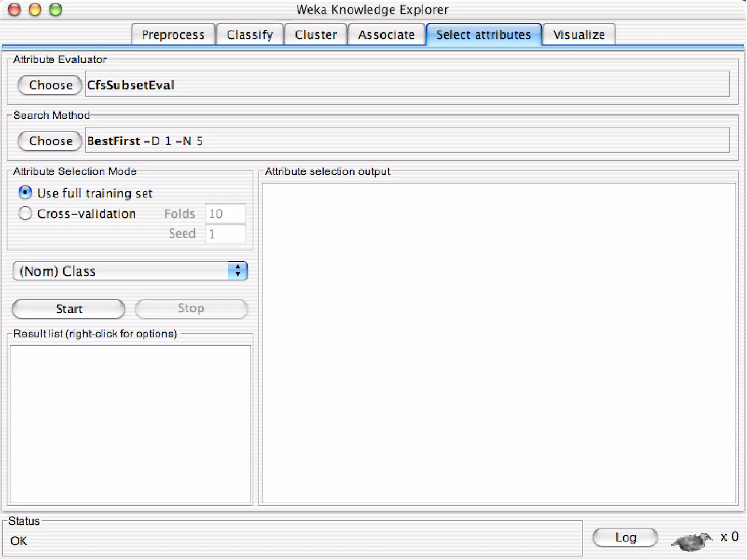Choose a different Search Method

50,141
